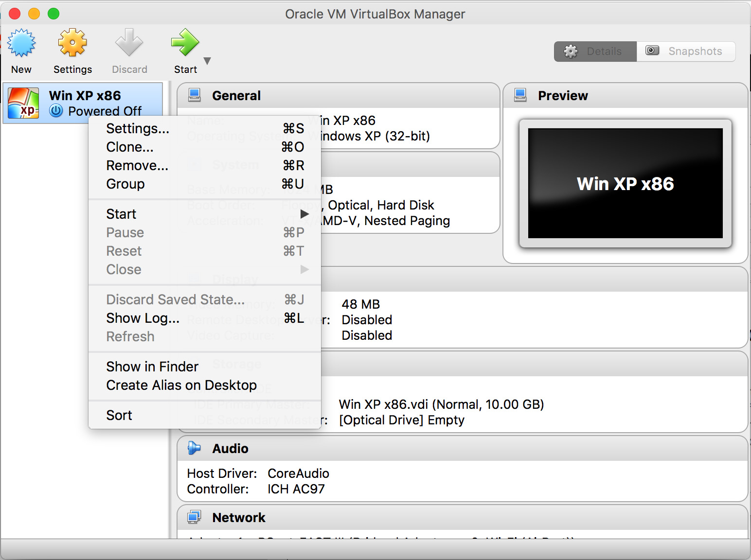Start the VM with the green arrow icon
751x560 pixels.
tap(185, 43)
